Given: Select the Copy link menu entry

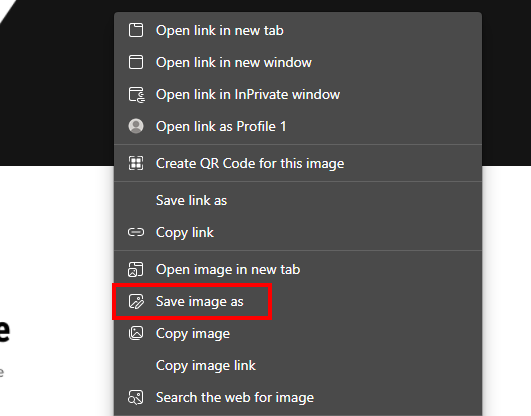Looking at the screenshot, I should pos(298,232).
